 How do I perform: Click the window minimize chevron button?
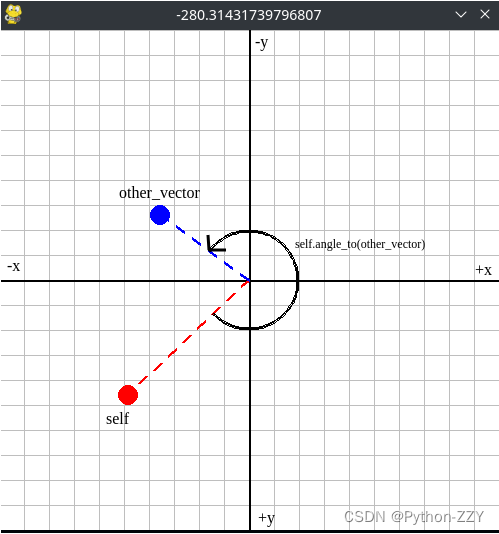(461, 14)
